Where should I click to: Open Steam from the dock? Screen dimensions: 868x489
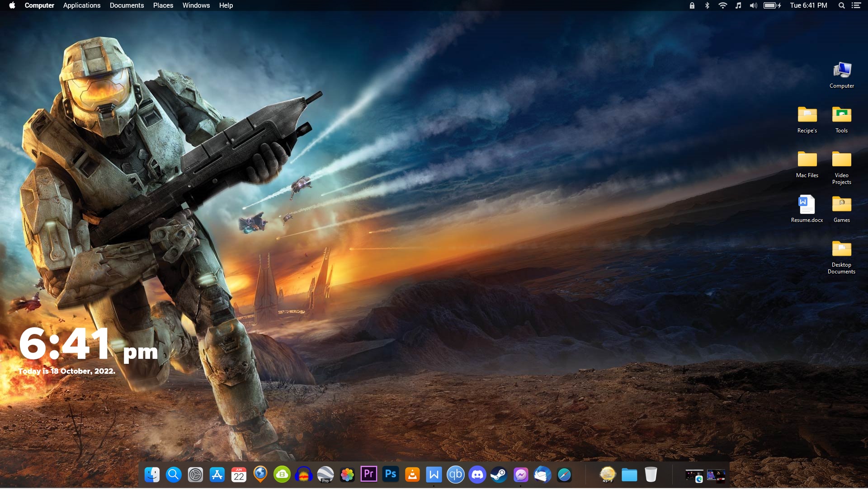(499, 475)
